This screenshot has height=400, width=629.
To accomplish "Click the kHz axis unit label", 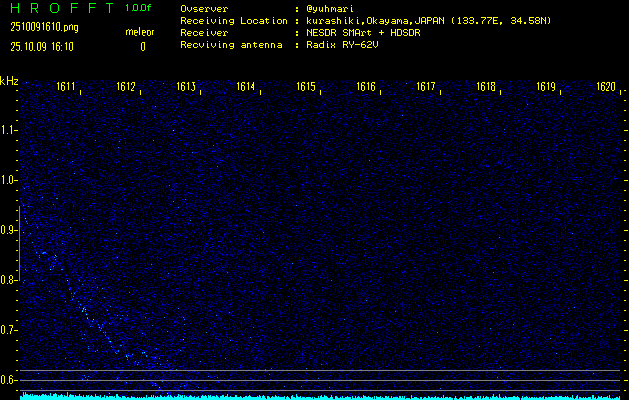I will (9, 82).
